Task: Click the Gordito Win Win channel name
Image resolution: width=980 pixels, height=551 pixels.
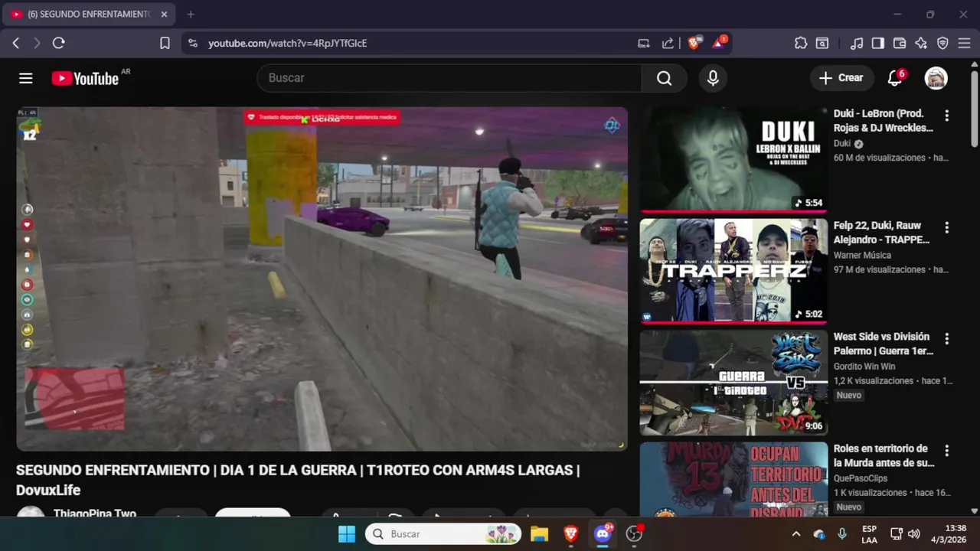Action: [864, 367]
